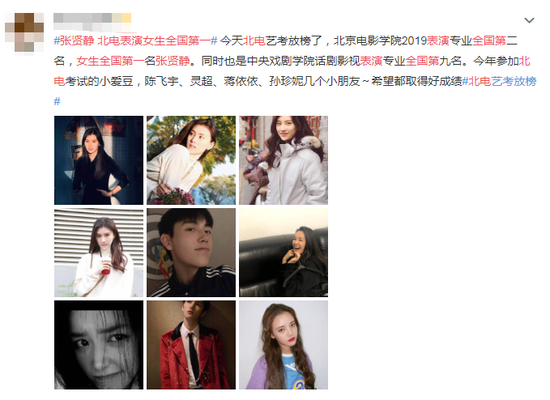View selfie of man in striped jacket
This screenshot has height=400, width=550.
pos(191,253)
